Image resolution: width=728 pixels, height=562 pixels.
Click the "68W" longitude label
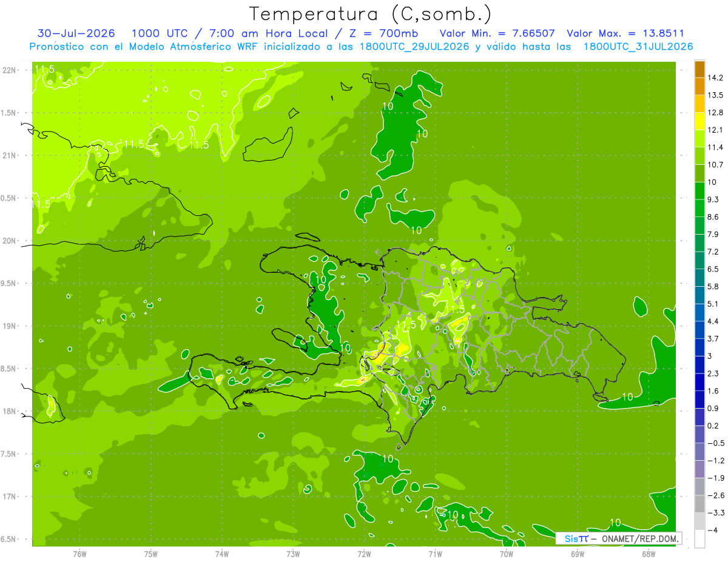tap(649, 554)
